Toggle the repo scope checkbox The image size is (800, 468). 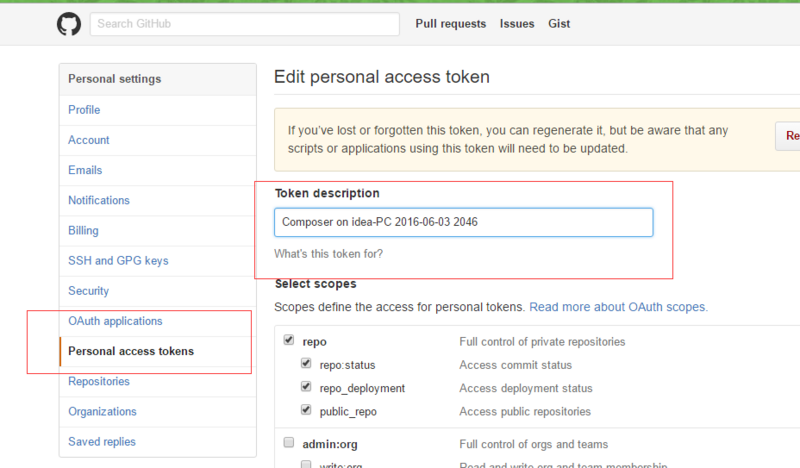[289, 341]
